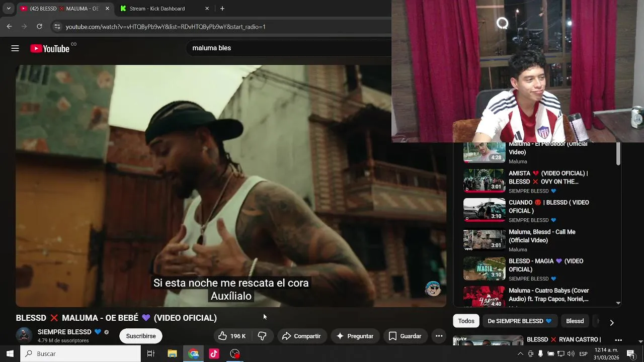Open Task View on the taskbar

click(x=150, y=353)
